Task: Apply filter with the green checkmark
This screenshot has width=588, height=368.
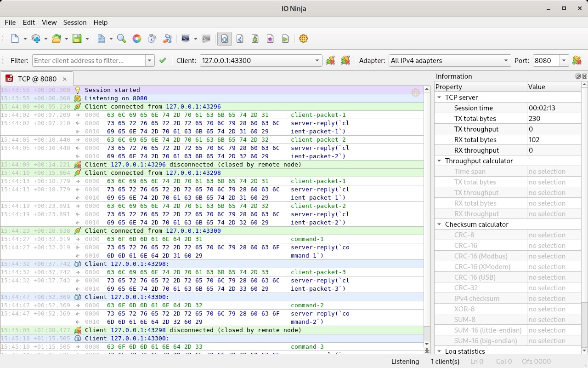Action: 162,60
